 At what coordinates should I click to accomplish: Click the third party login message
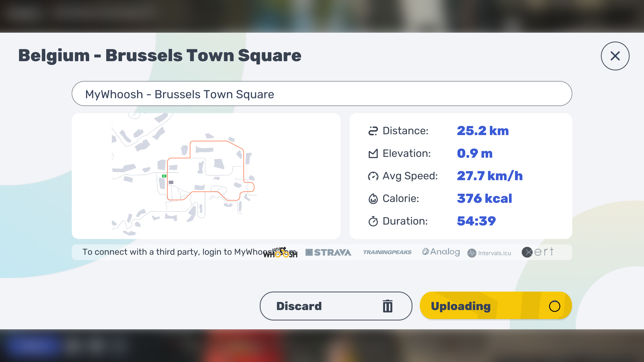pos(189,252)
